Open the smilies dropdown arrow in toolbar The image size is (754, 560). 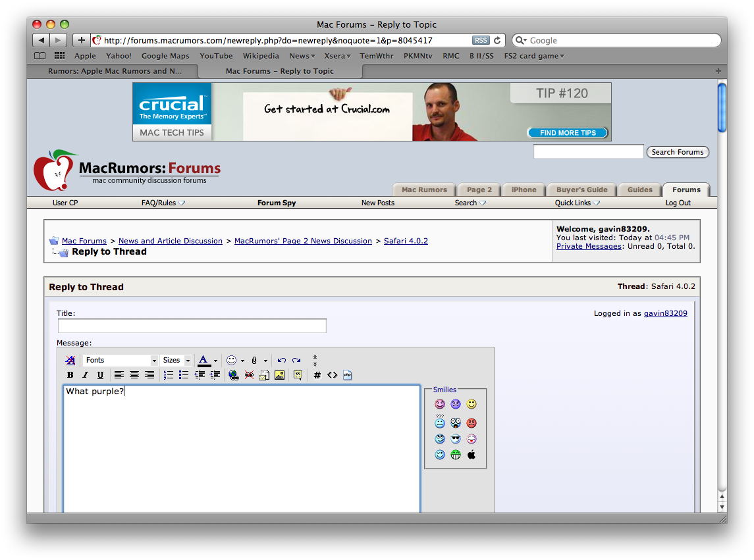242,361
